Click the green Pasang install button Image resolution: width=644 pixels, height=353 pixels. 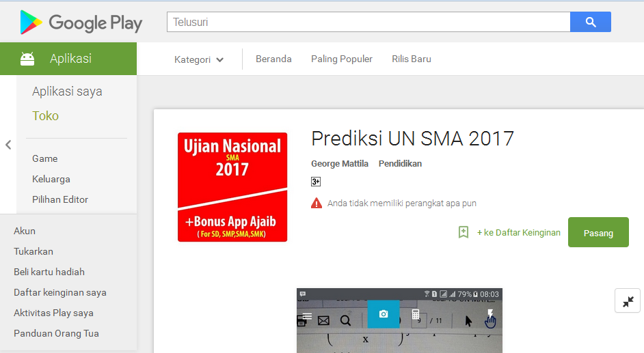(598, 232)
